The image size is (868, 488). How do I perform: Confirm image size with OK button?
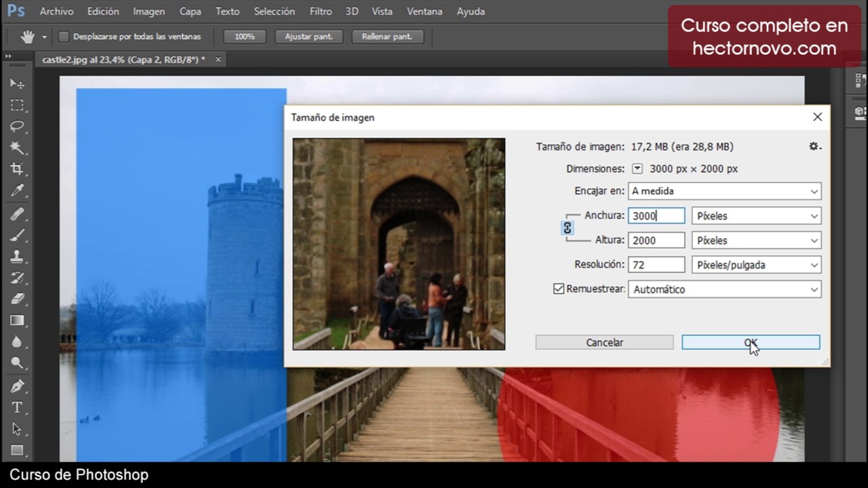(x=751, y=342)
